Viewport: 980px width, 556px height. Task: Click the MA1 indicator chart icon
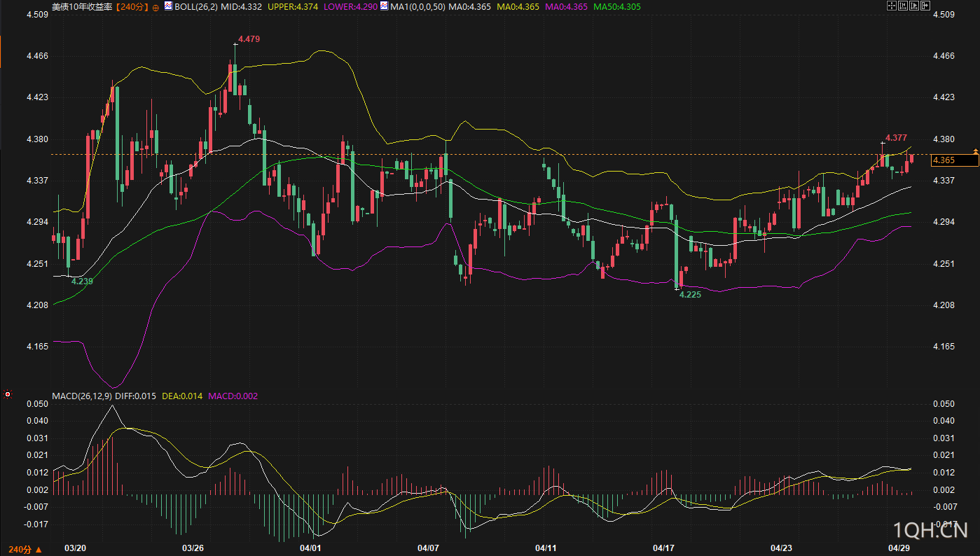(384, 6)
